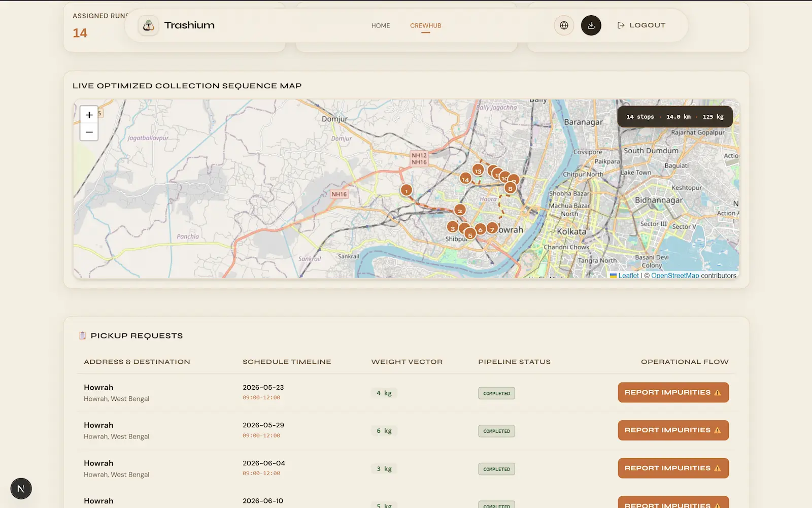This screenshot has height=508, width=812.
Task: Open the CREWHUB tab
Action: pyautogui.click(x=426, y=25)
